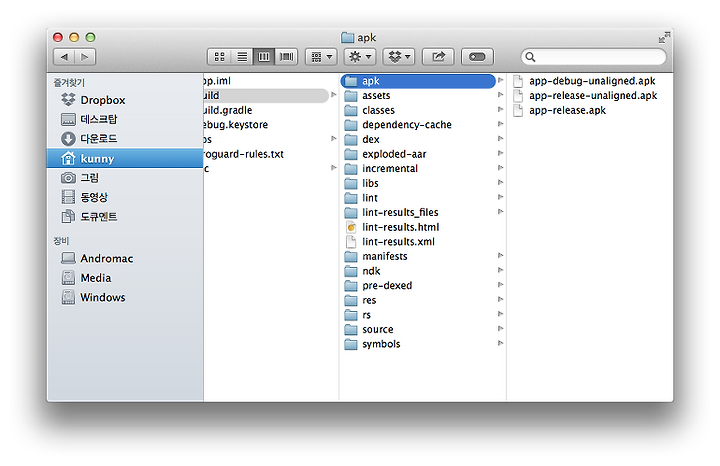Select the Media drive

(x=125, y=278)
